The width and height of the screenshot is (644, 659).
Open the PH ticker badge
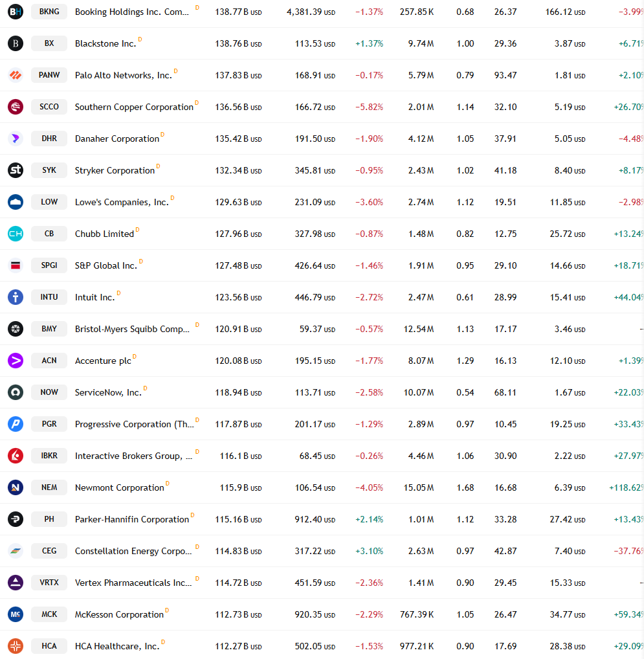click(49, 519)
